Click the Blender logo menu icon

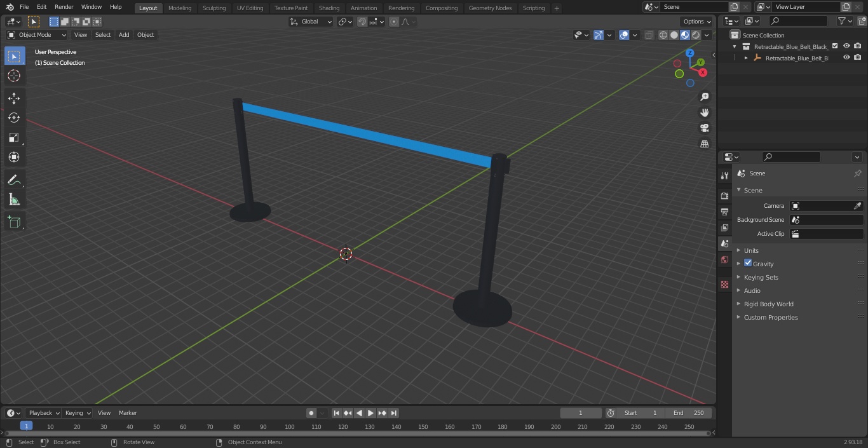tap(10, 7)
